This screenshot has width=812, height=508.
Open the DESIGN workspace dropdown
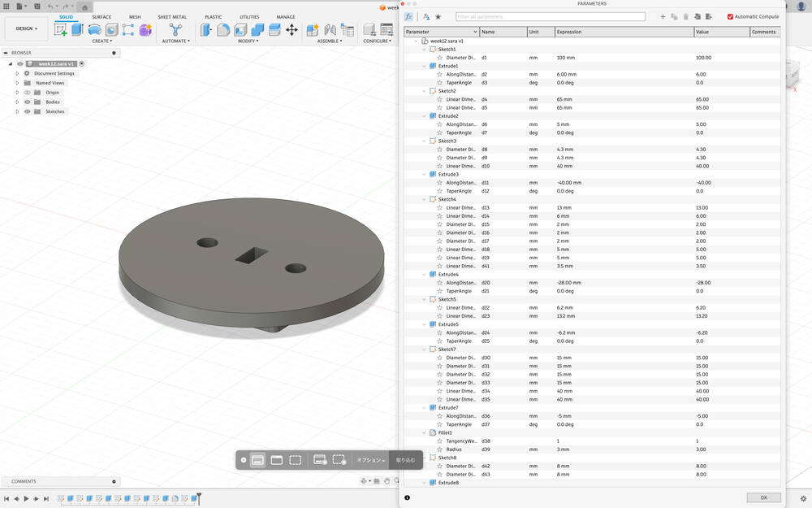click(x=27, y=28)
